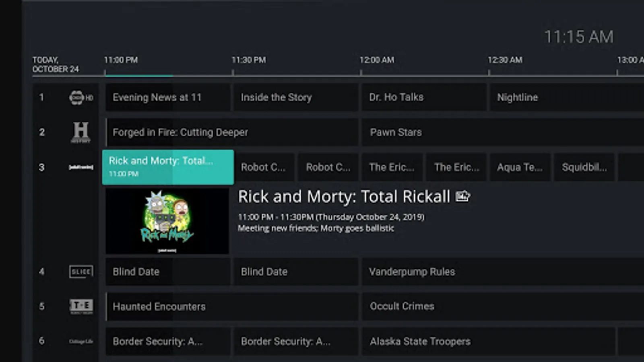This screenshot has width=644, height=362.
Task: Open the Rick and Morty poster thumbnail
Action: pos(167,221)
